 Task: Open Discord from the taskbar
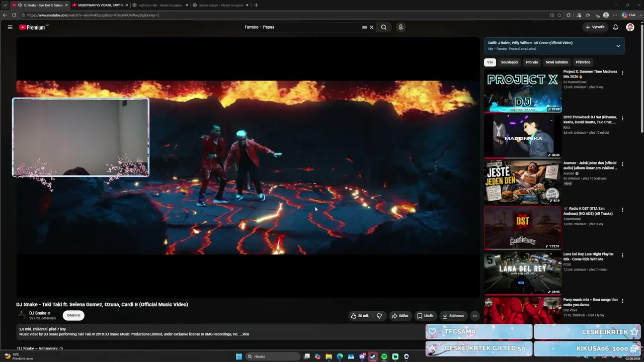pos(362,356)
